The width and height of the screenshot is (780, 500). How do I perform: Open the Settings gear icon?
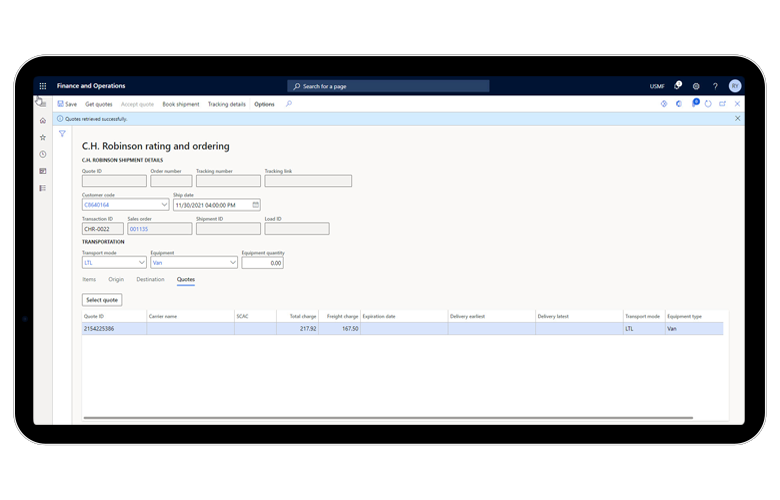tap(696, 86)
